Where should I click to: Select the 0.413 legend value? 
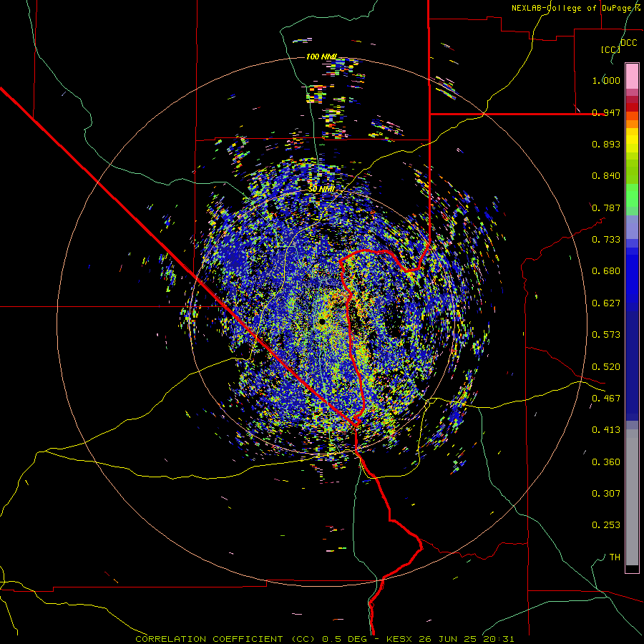606,430
